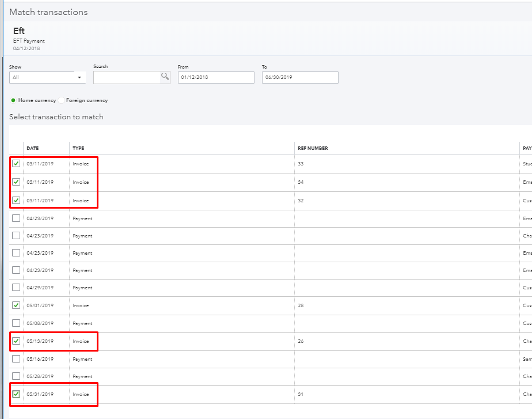The width and height of the screenshot is (532, 419).
Task: Check the 05/08/2019 Payment row checkbox
Action: click(16, 323)
